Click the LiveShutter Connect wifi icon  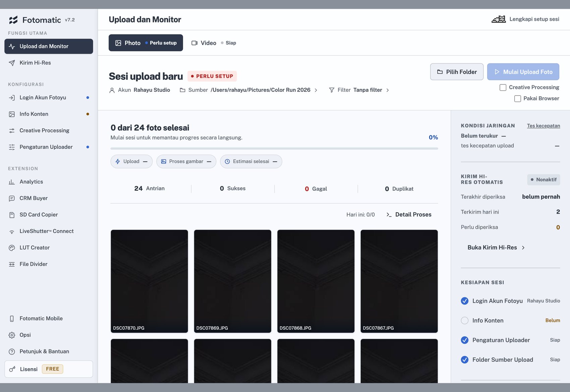point(12,231)
